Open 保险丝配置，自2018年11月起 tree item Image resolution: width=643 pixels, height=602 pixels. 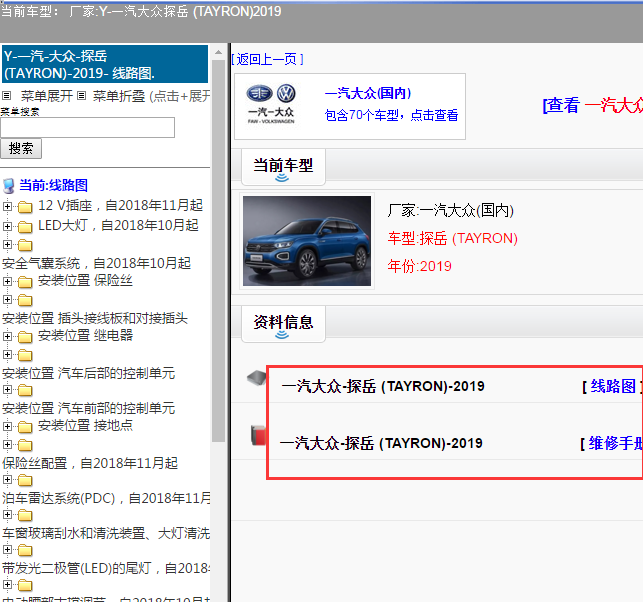(x=90, y=463)
